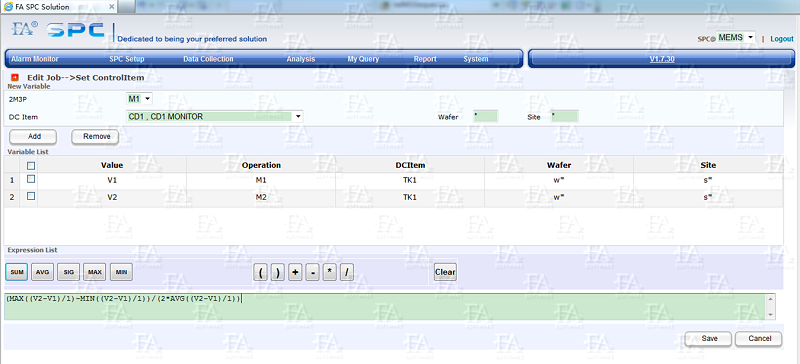The width and height of the screenshot is (800, 364).
Task: Insert the MIN function
Action: point(121,273)
